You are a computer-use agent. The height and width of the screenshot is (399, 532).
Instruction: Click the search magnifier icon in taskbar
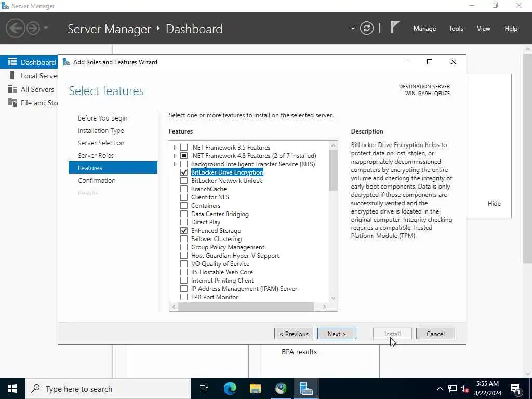tap(36, 389)
